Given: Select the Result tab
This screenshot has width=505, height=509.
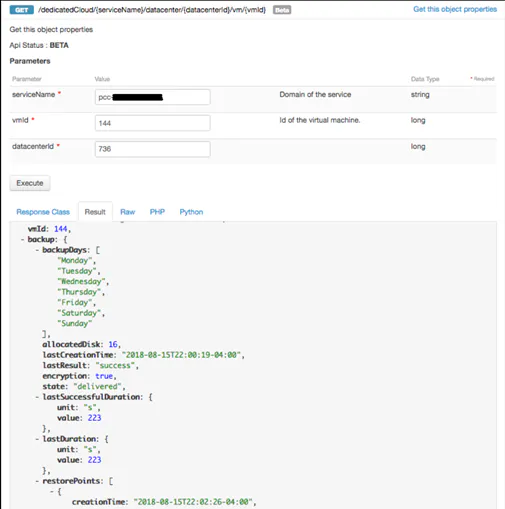Looking at the screenshot, I should point(95,212).
